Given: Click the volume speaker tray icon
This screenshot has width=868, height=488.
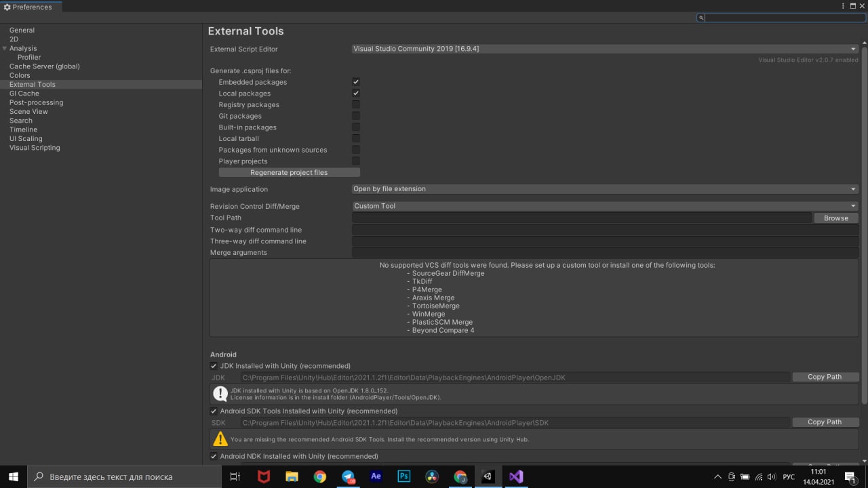Looking at the screenshot, I should pos(772,476).
